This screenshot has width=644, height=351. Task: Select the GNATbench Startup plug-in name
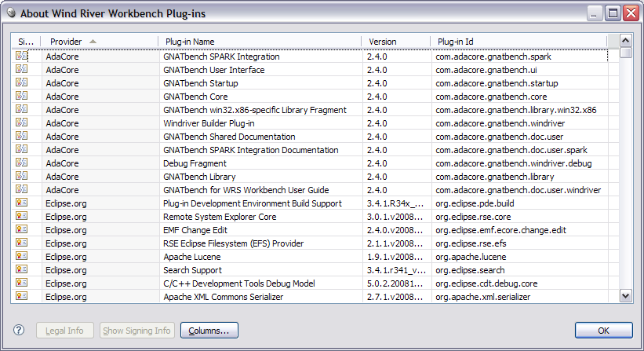click(x=201, y=83)
